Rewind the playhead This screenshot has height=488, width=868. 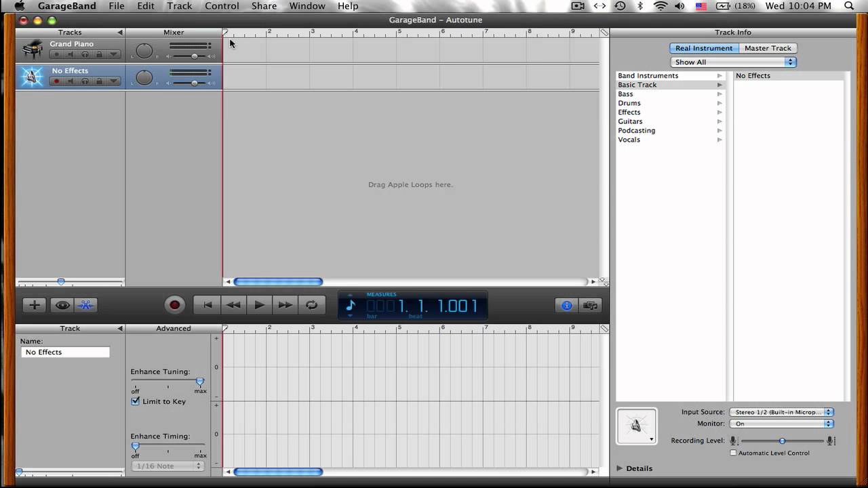click(x=233, y=305)
